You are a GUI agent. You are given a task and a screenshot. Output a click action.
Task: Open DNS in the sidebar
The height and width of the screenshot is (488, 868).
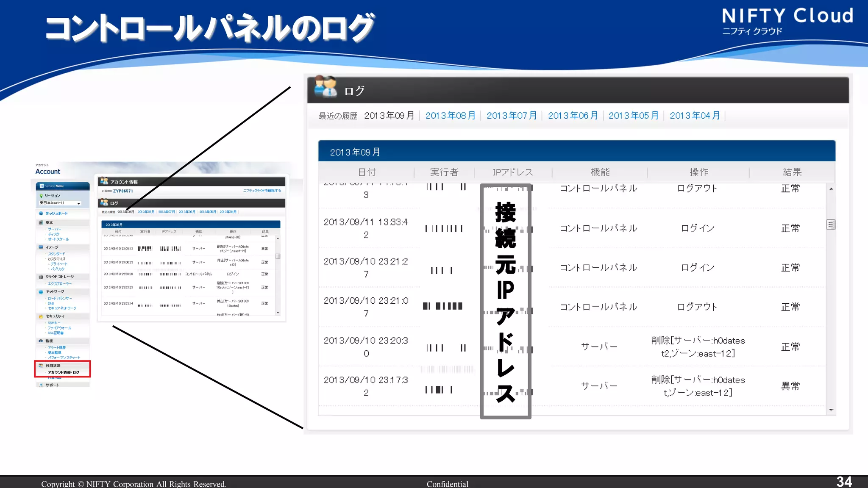[51, 303]
